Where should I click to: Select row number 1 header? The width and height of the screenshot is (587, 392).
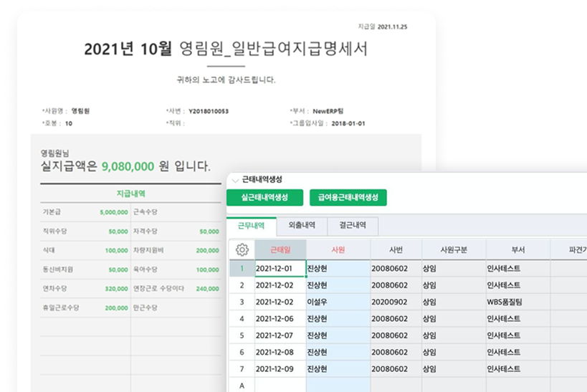(242, 269)
